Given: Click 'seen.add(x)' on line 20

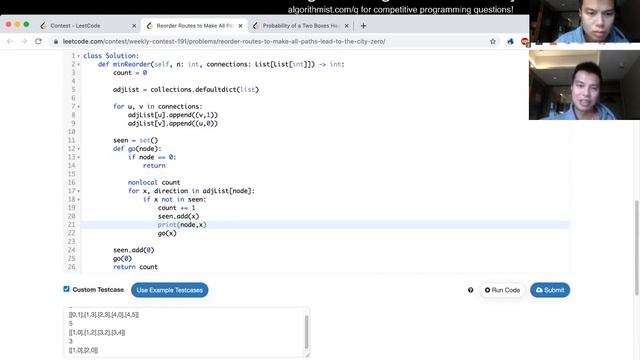Looking at the screenshot, I should click(x=178, y=216).
